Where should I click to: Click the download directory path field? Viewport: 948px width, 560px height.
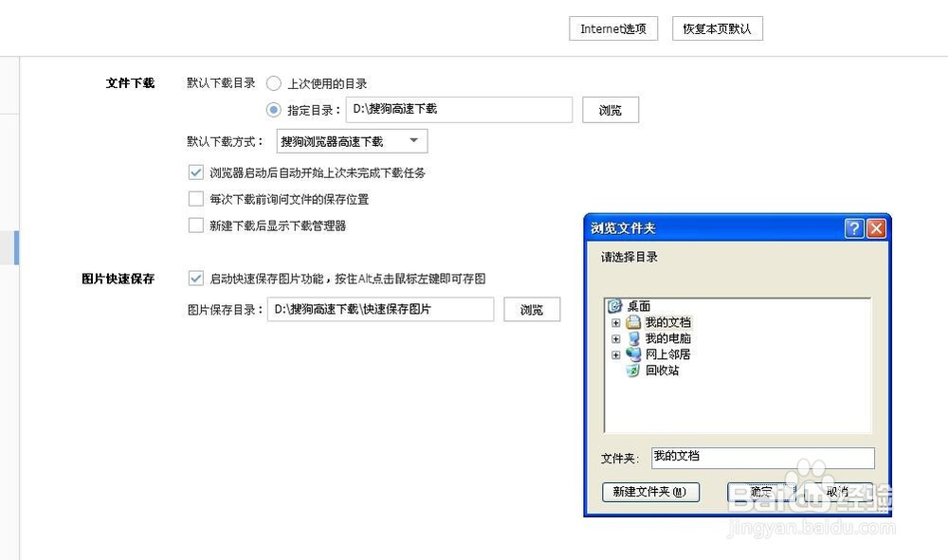pos(459,109)
